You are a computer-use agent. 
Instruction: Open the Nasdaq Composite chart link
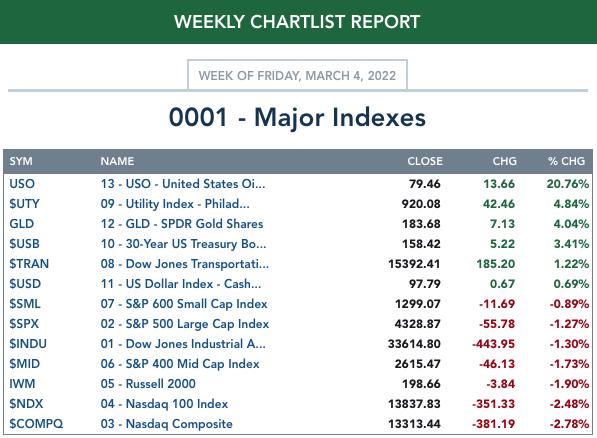click(x=166, y=424)
